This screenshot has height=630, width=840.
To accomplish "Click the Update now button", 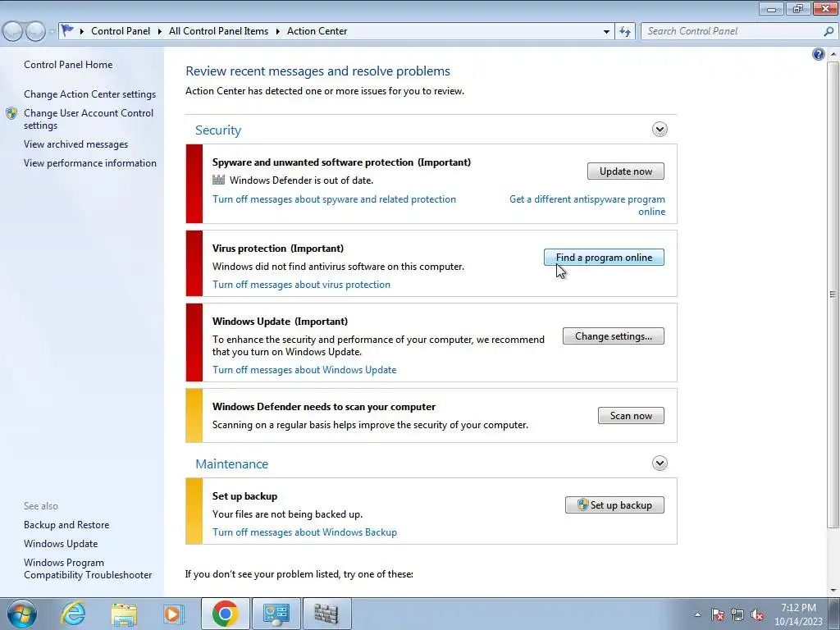I will pyautogui.click(x=626, y=171).
